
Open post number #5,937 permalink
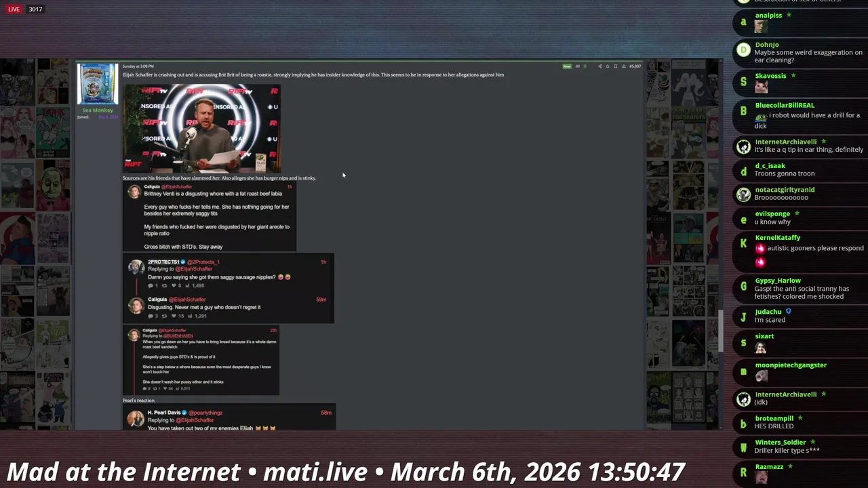pyautogui.click(x=635, y=66)
